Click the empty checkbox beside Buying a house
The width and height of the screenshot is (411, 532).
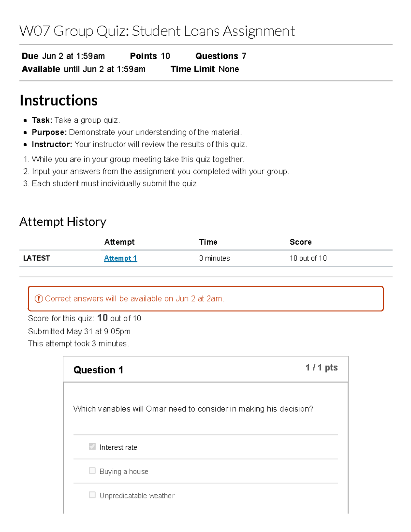click(91, 470)
